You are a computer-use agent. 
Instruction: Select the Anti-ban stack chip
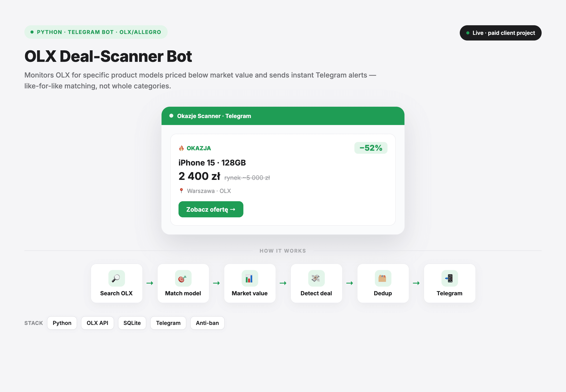(x=207, y=323)
